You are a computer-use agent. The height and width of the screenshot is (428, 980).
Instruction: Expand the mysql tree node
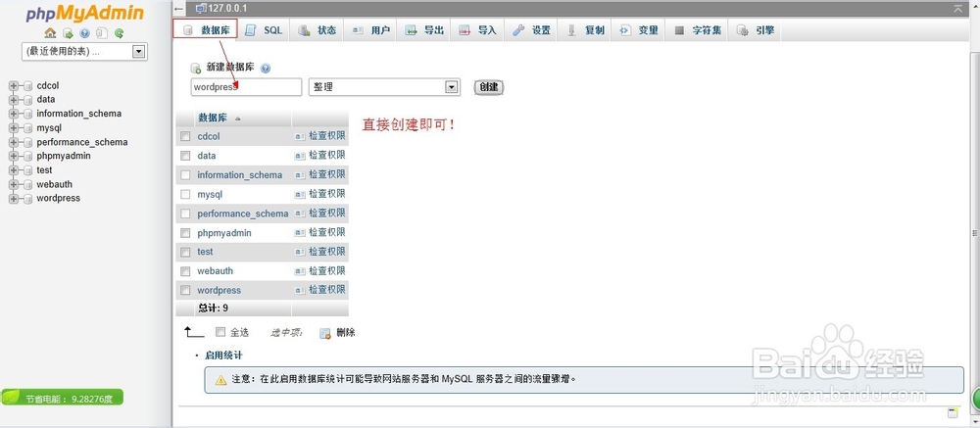pyautogui.click(x=14, y=128)
